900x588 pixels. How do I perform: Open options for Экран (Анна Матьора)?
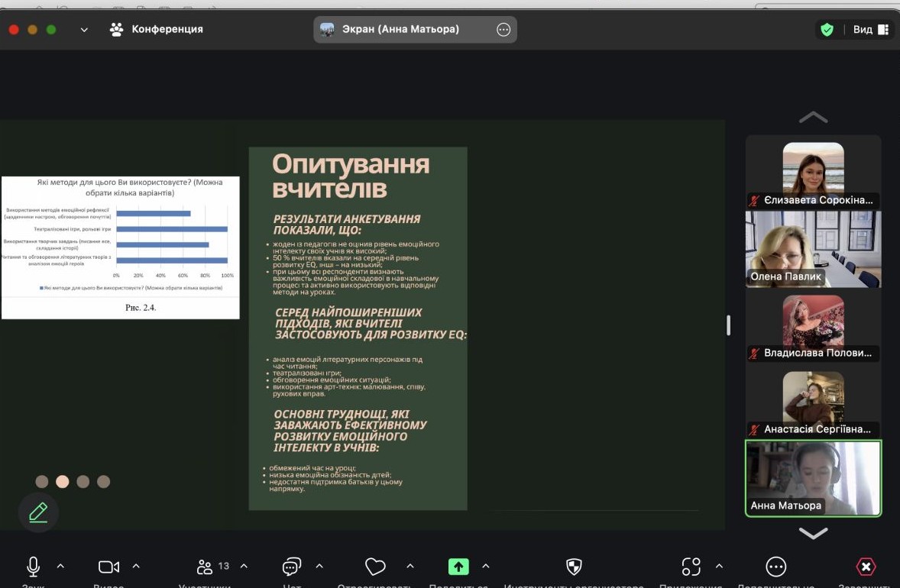tap(503, 29)
